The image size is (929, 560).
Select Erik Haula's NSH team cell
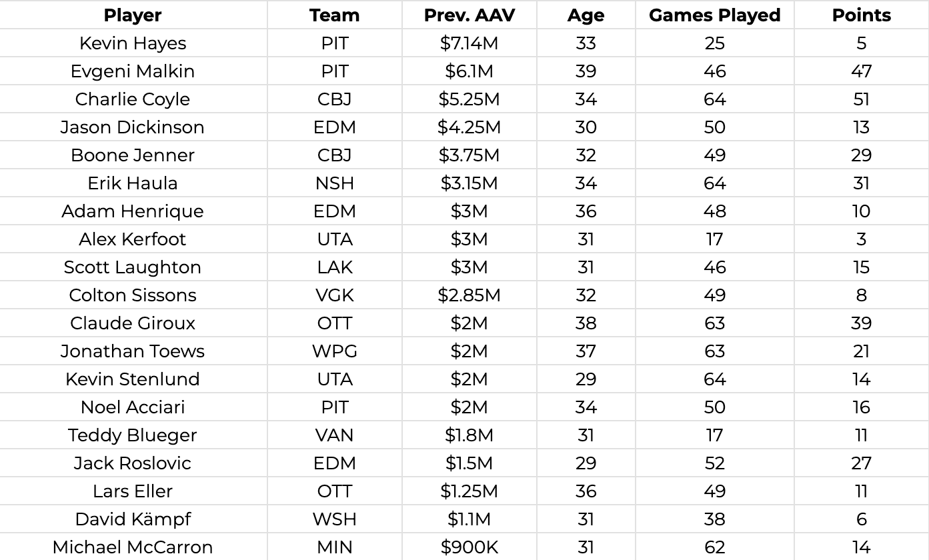334,183
